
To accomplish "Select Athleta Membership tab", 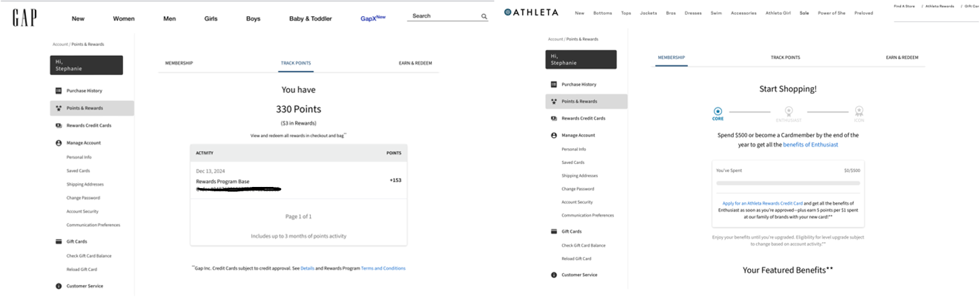I will (671, 58).
